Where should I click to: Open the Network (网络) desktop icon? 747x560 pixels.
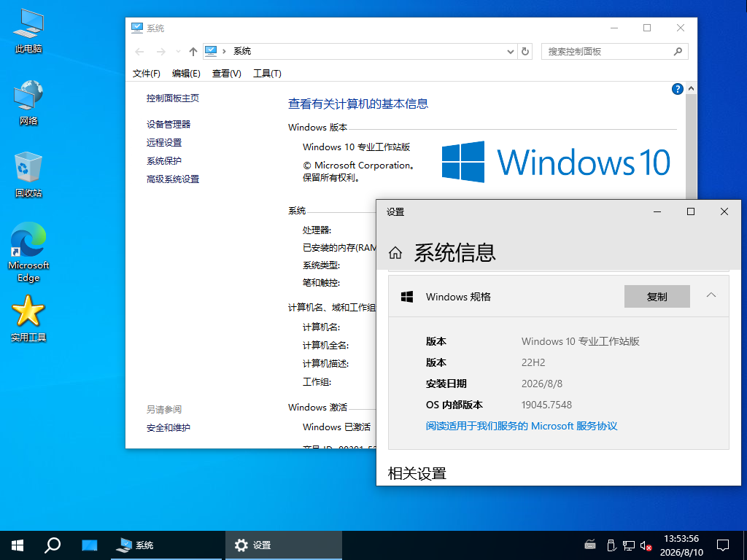28,102
